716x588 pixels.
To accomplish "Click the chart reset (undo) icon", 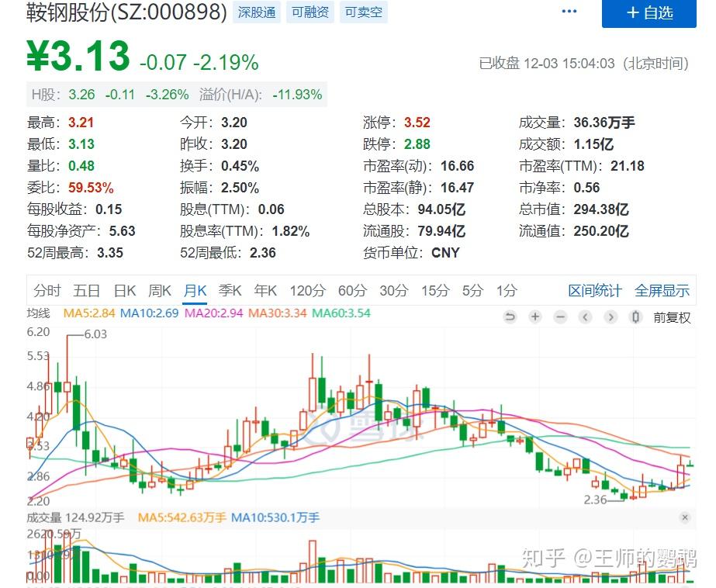I will click(510, 317).
